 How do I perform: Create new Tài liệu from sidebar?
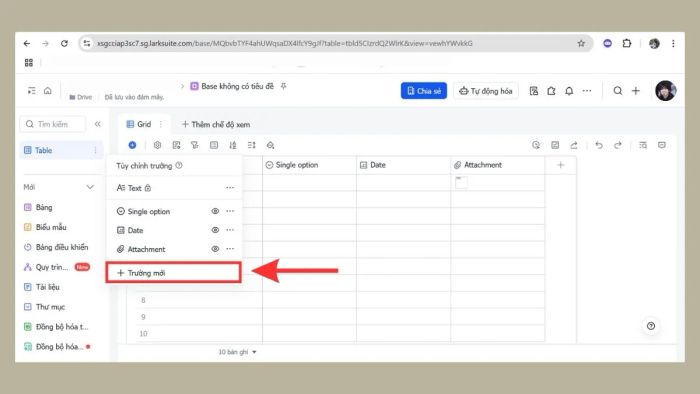tap(47, 287)
